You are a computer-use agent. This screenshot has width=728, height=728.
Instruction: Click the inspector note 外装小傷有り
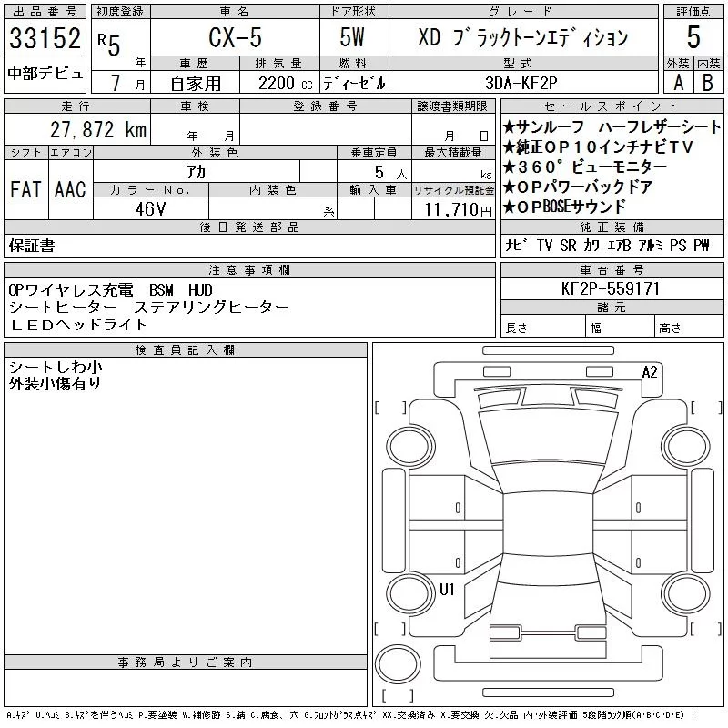pos(55,384)
